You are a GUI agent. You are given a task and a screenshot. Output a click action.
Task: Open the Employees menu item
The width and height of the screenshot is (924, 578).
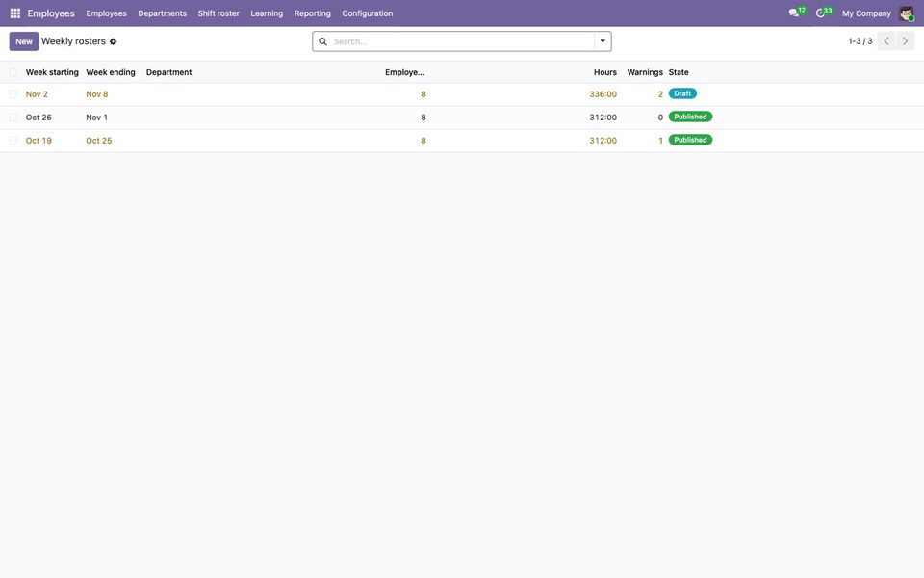(x=106, y=13)
